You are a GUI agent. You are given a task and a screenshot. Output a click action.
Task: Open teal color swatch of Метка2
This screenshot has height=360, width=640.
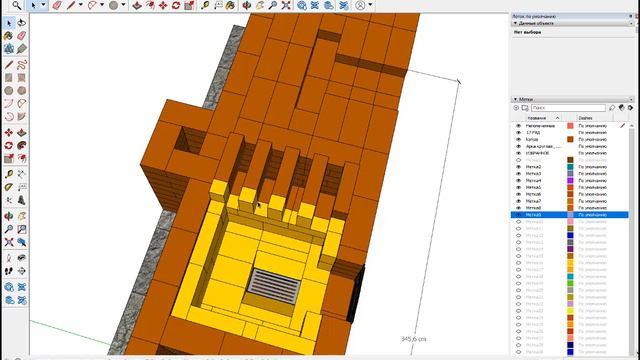pos(570,167)
